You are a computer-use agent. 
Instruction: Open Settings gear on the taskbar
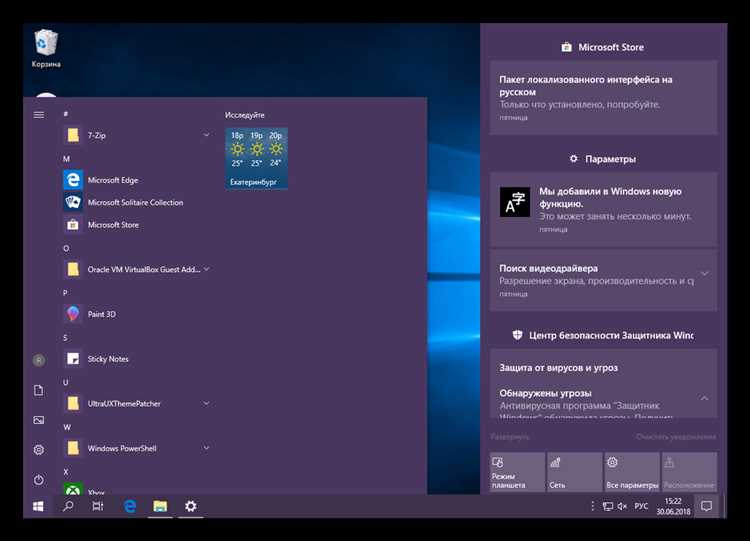click(191, 506)
